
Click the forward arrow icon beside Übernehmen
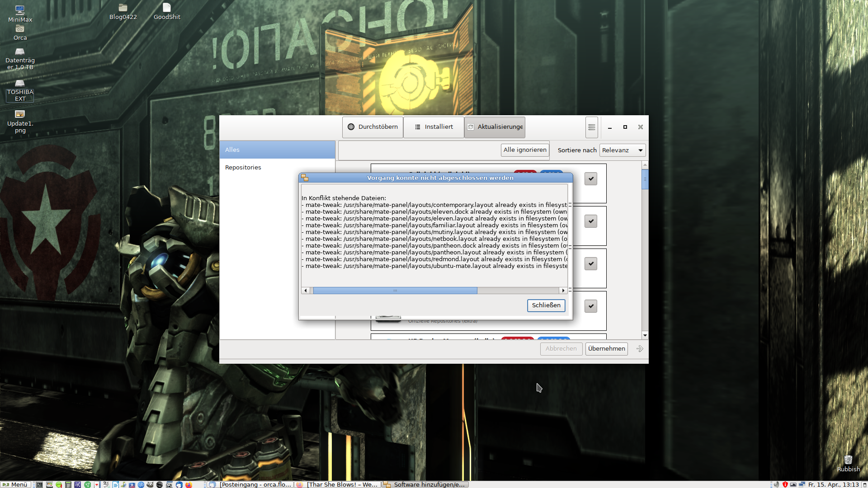point(640,348)
